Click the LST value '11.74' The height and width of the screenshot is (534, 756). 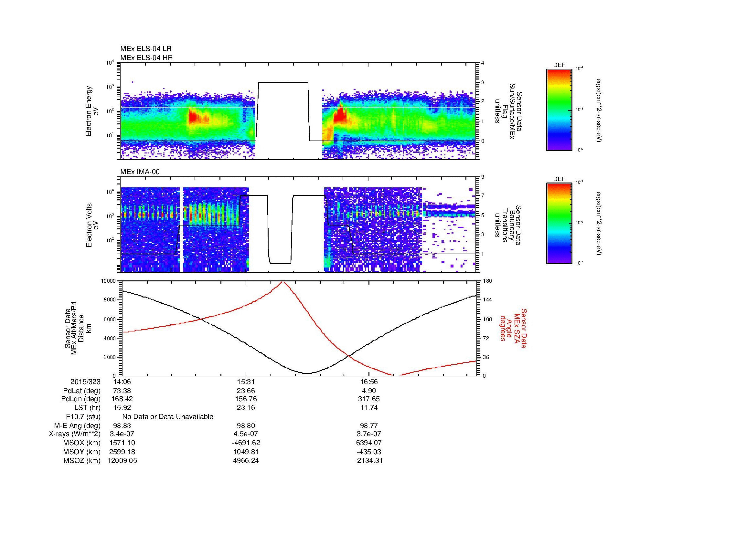[x=369, y=408]
